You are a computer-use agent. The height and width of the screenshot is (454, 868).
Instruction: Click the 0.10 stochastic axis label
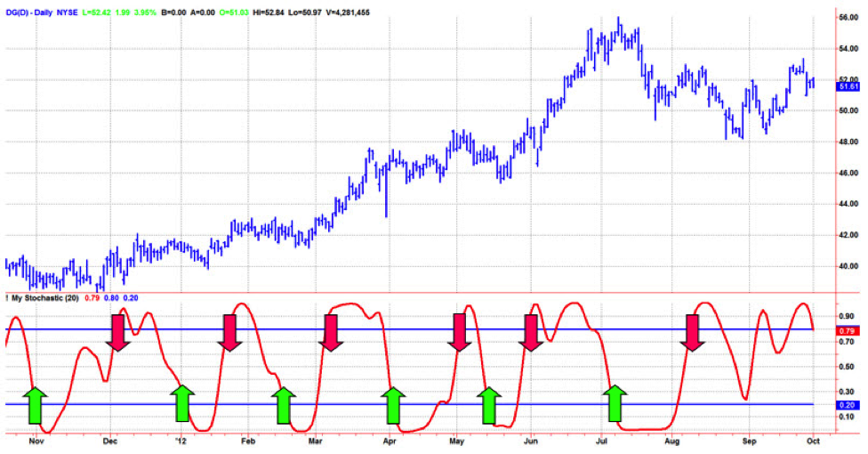pos(847,417)
